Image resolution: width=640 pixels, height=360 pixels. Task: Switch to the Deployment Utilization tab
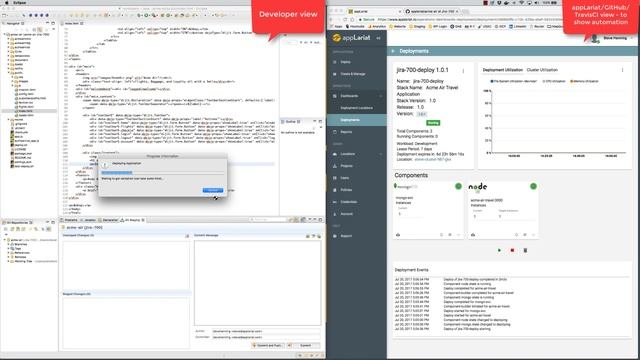502,70
